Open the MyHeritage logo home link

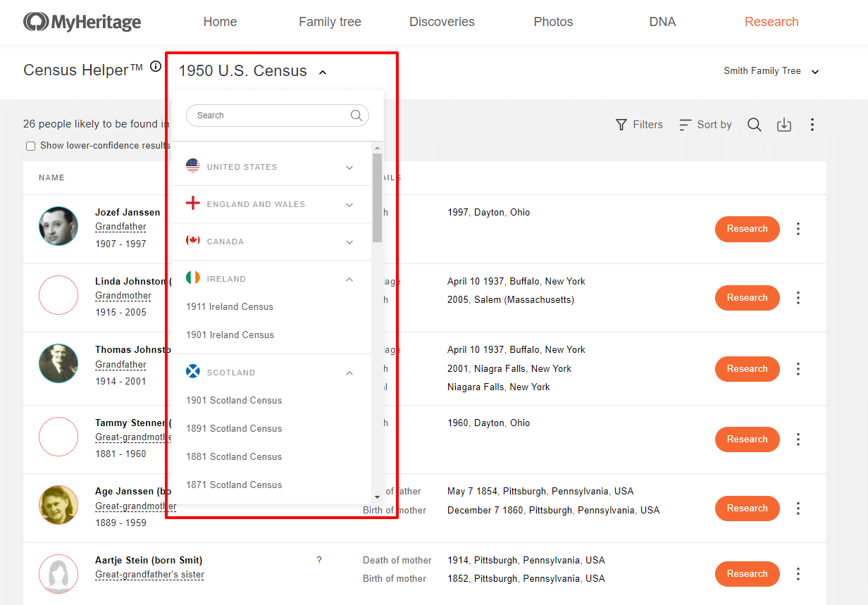point(82,22)
